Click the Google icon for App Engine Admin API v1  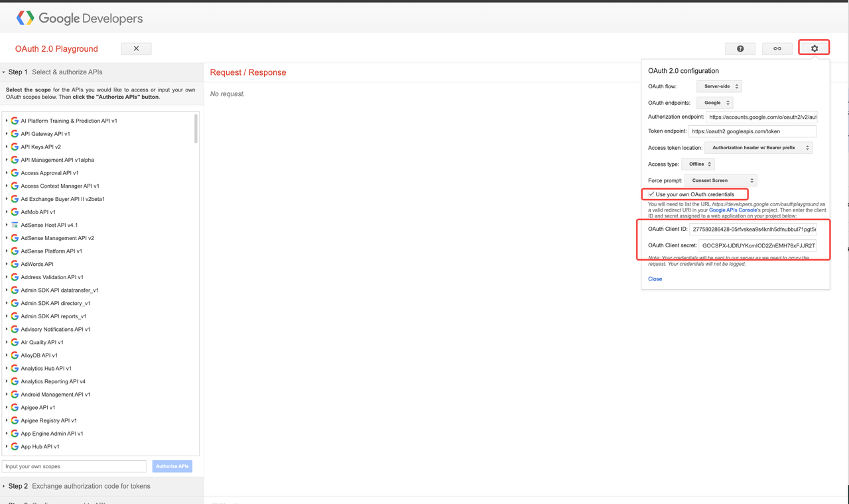pos(15,434)
